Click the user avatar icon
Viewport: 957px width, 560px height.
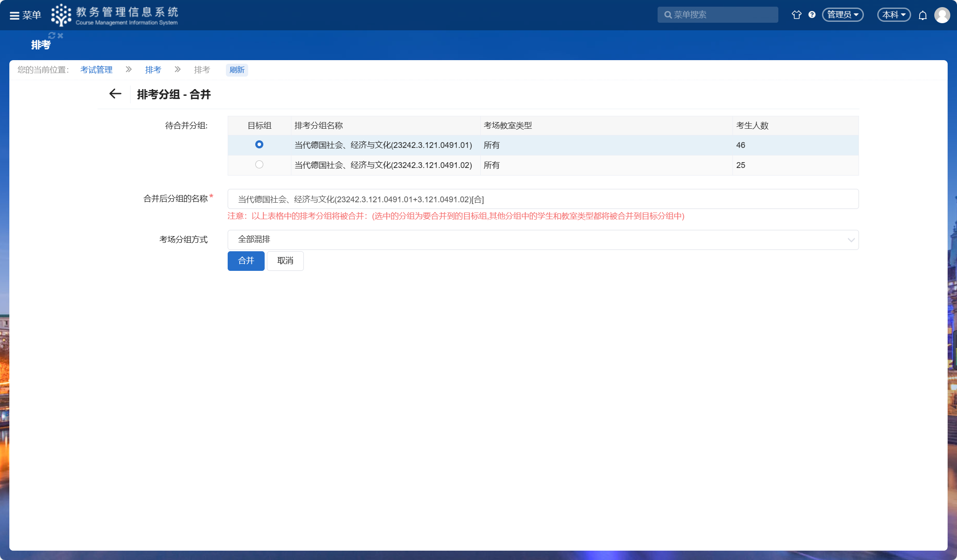(942, 15)
